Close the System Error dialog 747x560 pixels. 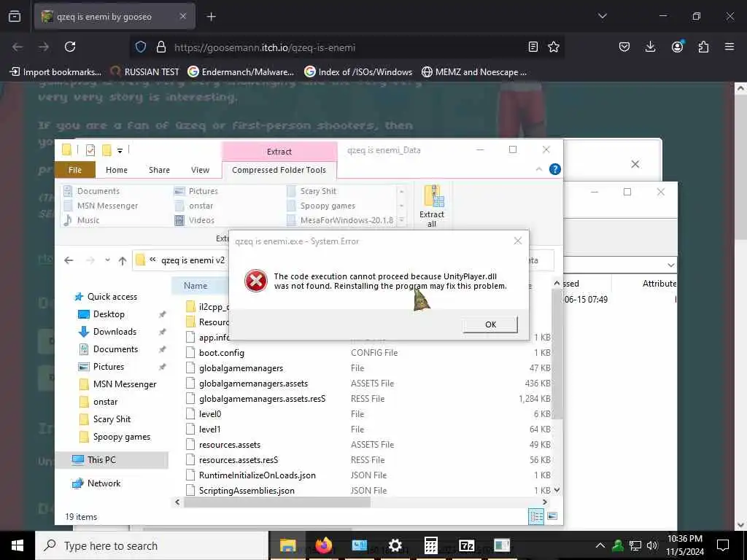(518, 241)
